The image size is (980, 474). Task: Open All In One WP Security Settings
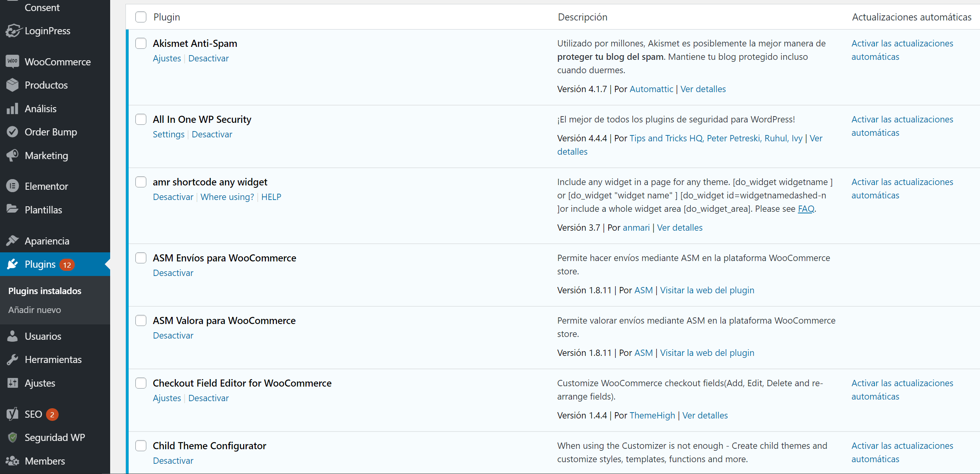pyautogui.click(x=168, y=134)
